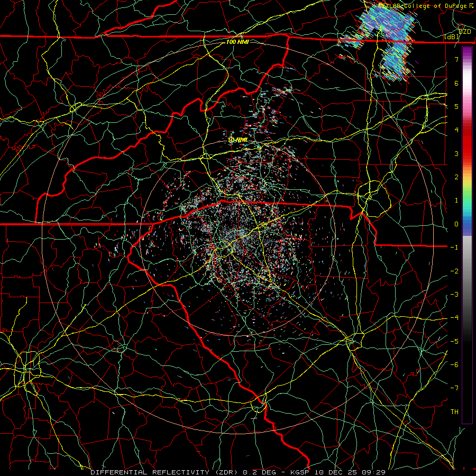
Task: Click the "-4" value on the color scale
Action: pos(454,318)
